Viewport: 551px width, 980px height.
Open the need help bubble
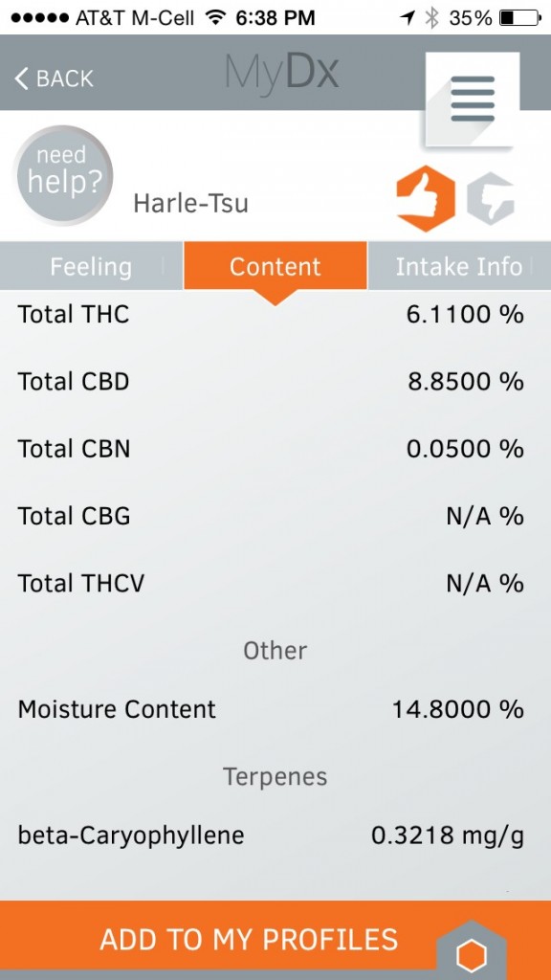click(x=62, y=175)
